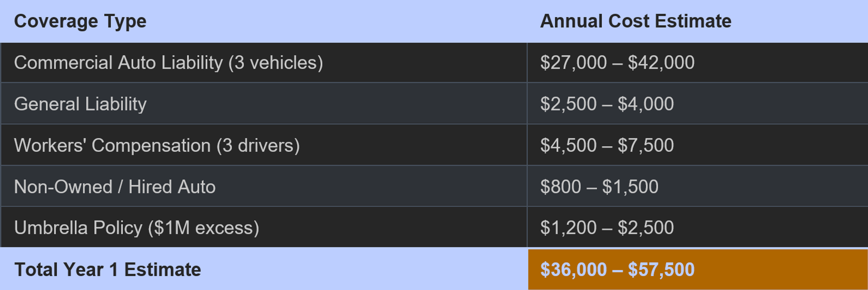Select the $2,500 – $4,000 cost cell
The image size is (868, 290).
coord(698,104)
